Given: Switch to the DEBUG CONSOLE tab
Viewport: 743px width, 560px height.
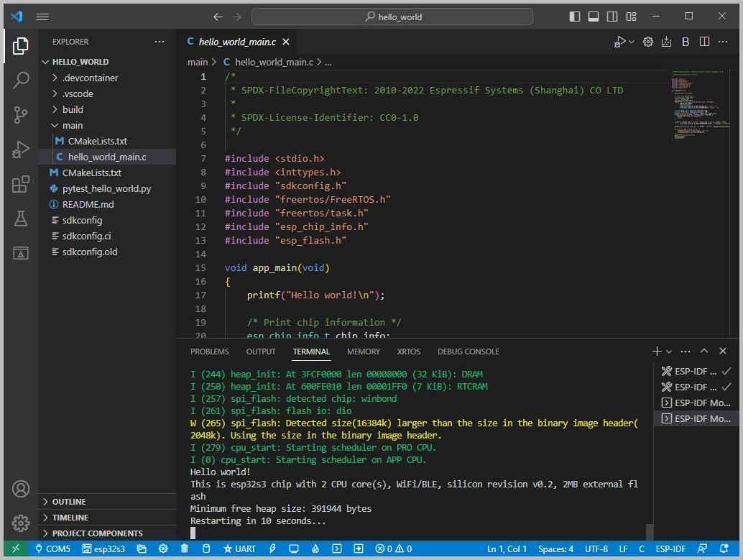Looking at the screenshot, I should coord(468,352).
